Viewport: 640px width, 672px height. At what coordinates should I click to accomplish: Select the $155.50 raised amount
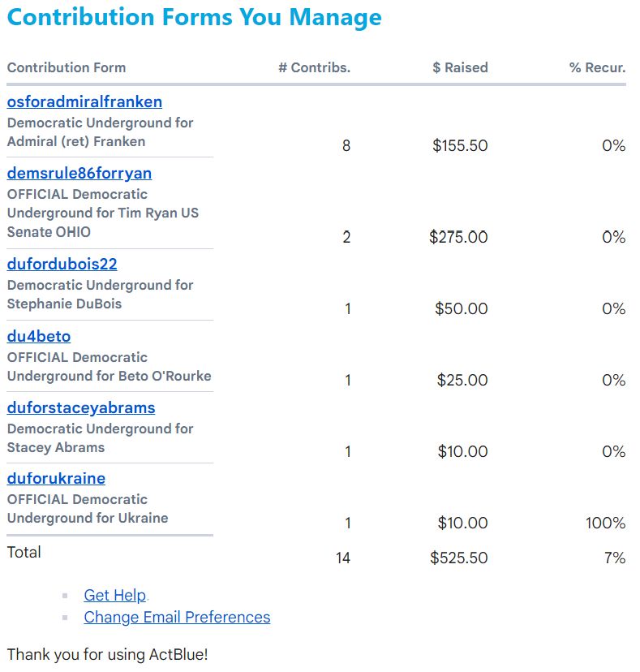click(460, 146)
